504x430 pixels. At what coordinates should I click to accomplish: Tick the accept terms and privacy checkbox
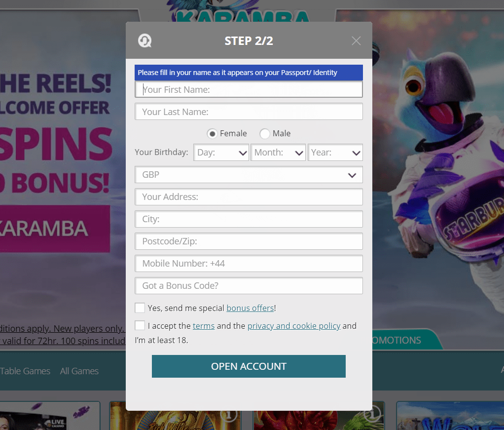tap(140, 326)
